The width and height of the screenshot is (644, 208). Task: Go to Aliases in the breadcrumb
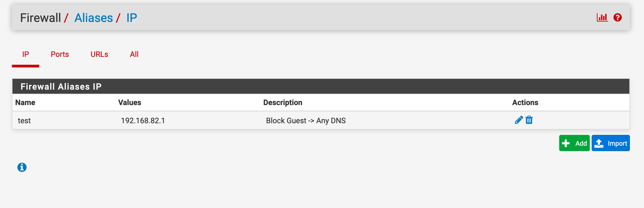94,18
